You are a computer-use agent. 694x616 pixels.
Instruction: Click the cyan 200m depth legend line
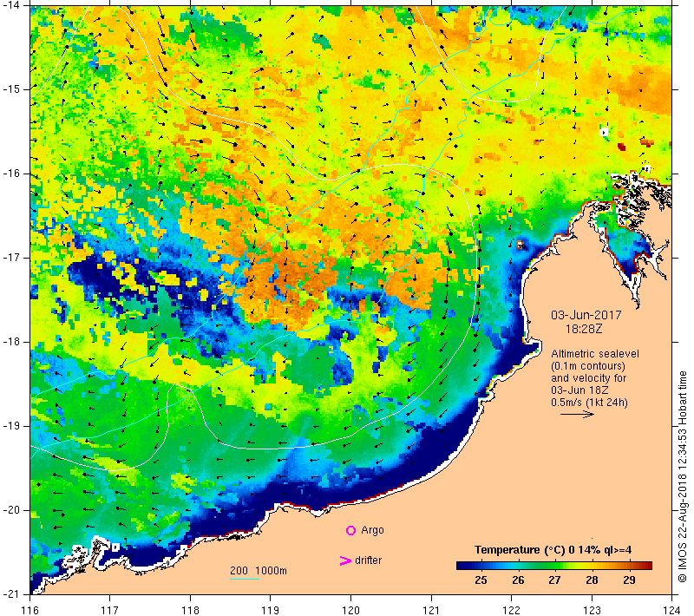[x=245, y=579]
